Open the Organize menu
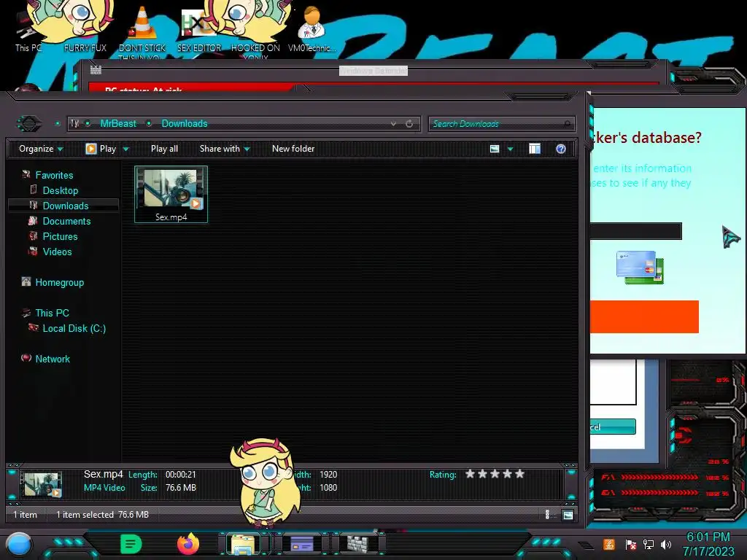 (41, 149)
